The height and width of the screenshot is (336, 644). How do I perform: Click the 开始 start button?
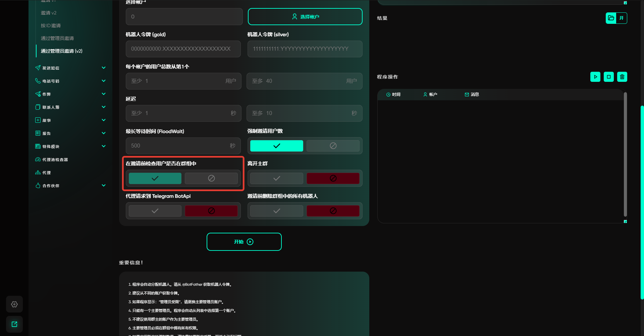click(x=244, y=242)
